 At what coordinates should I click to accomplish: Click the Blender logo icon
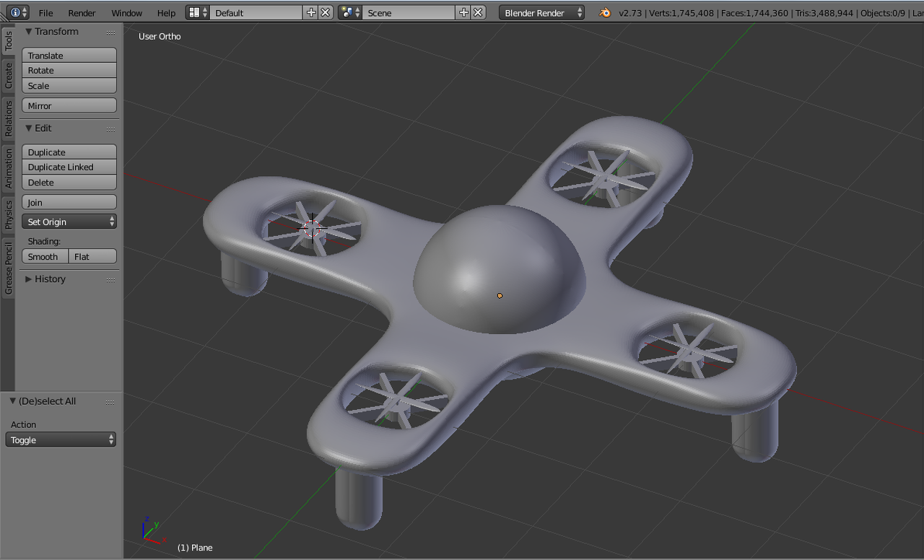coord(605,12)
